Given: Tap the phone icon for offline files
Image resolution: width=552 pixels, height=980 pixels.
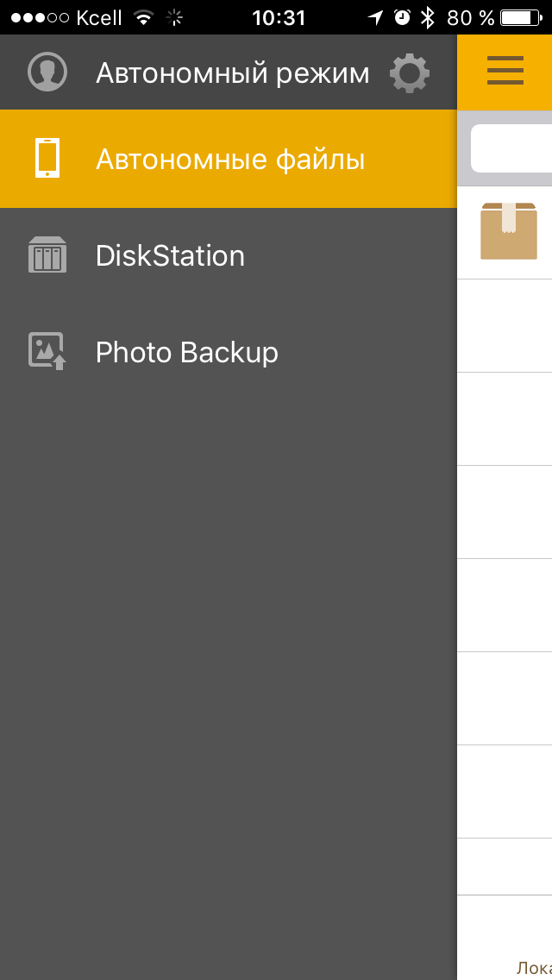Looking at the screenshot, I should pos(47,158).
